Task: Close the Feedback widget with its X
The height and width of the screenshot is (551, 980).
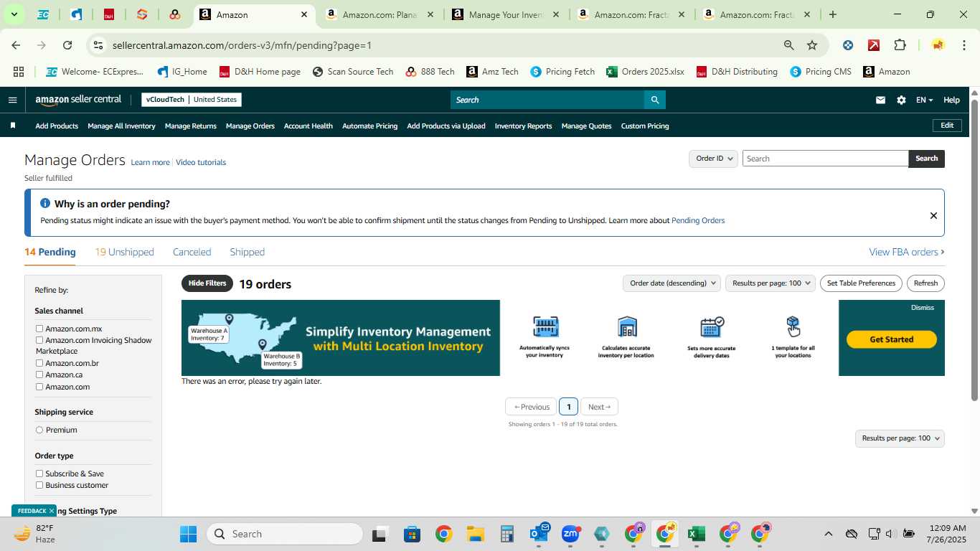Action: 52,511
